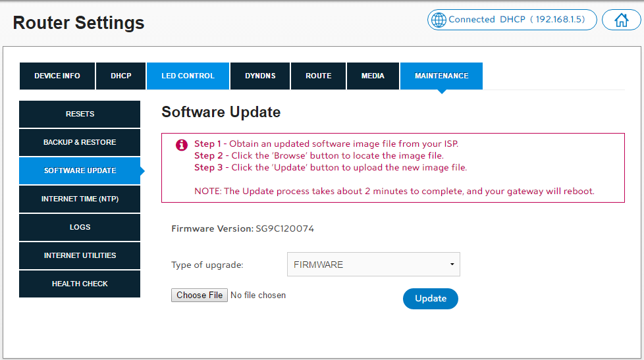The image size is (644, 360).
Task: Switch to the DHCP tab
Action: click(121, 76)
